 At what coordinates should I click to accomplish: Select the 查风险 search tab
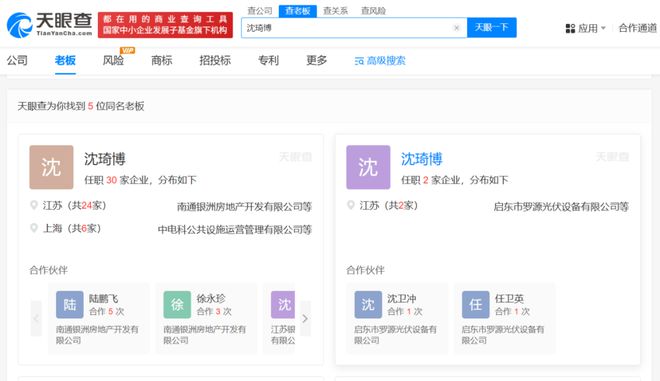[373, 11]
